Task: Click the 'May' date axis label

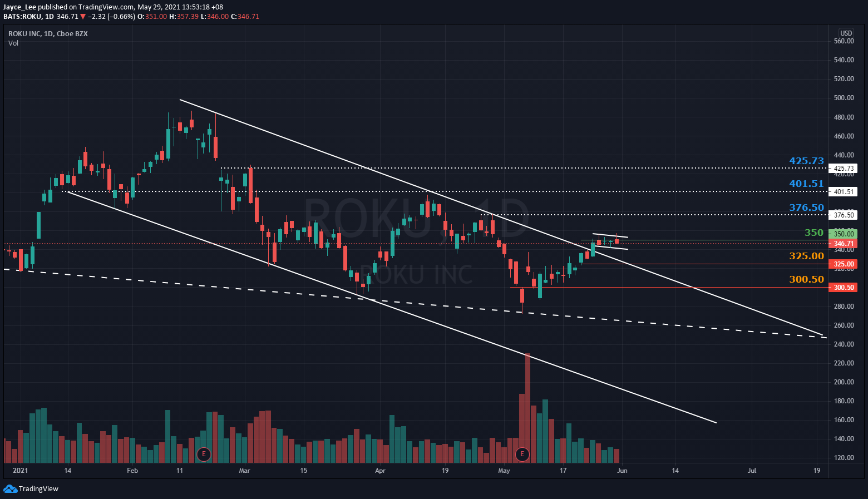Action: [x=504, y=471]
